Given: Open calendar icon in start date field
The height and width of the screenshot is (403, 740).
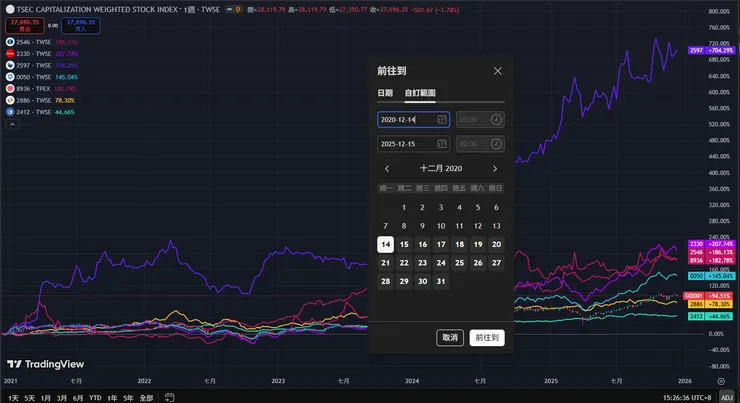Looking at the screenshot, I should click(x=442, y=119).
